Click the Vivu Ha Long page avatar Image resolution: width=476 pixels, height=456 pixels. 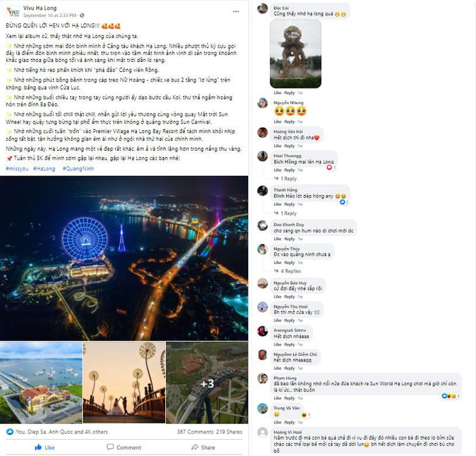[14, 12]
